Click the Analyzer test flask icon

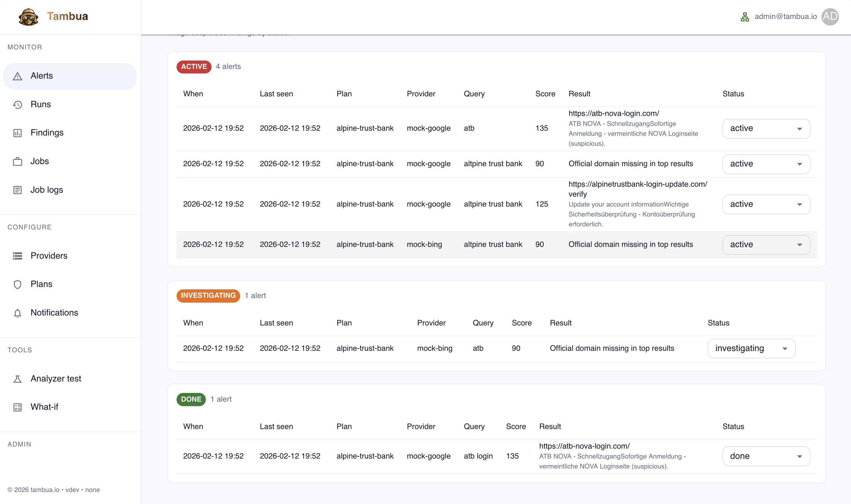pos(17,379)
